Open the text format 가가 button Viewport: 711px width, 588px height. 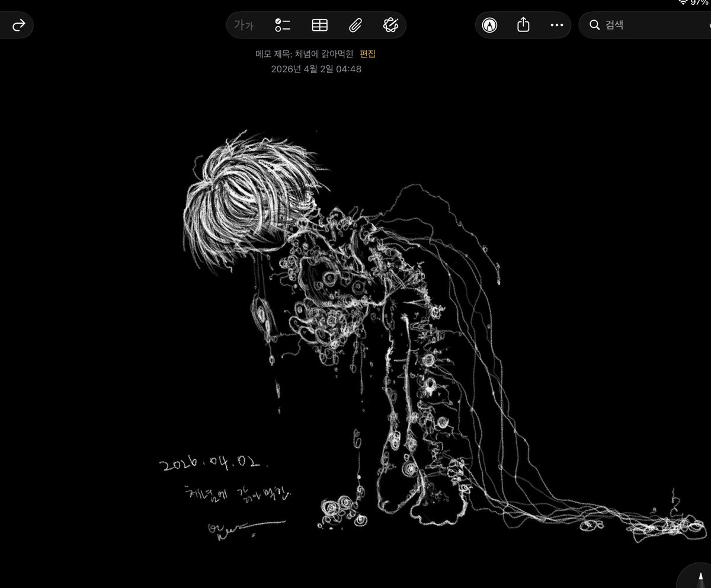coord(244,25)
